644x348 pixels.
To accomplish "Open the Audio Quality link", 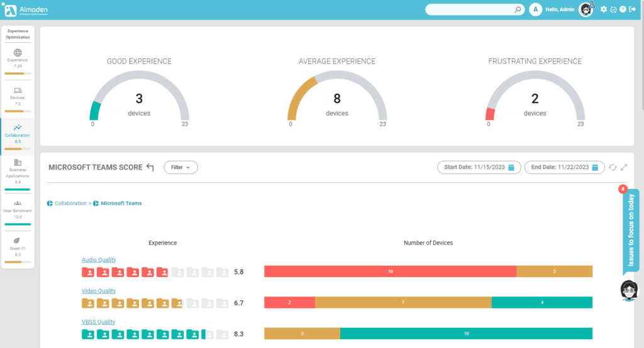I will coord(99,260).
